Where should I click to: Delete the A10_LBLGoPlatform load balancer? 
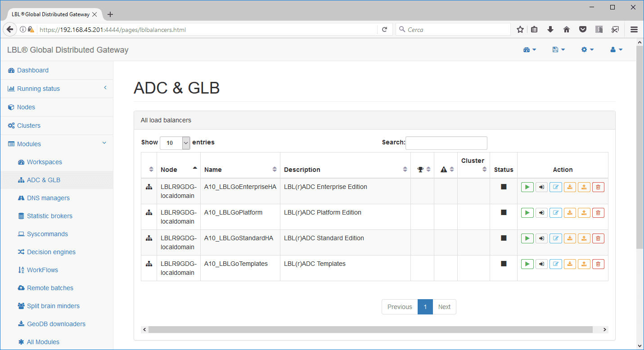[x=598, y=213]
